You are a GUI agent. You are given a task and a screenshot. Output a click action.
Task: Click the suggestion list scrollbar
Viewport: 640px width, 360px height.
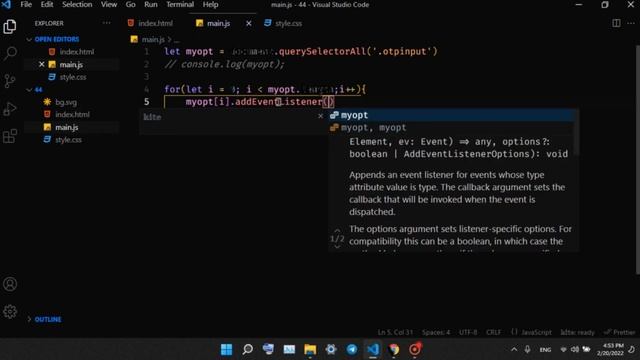[575, 133]
